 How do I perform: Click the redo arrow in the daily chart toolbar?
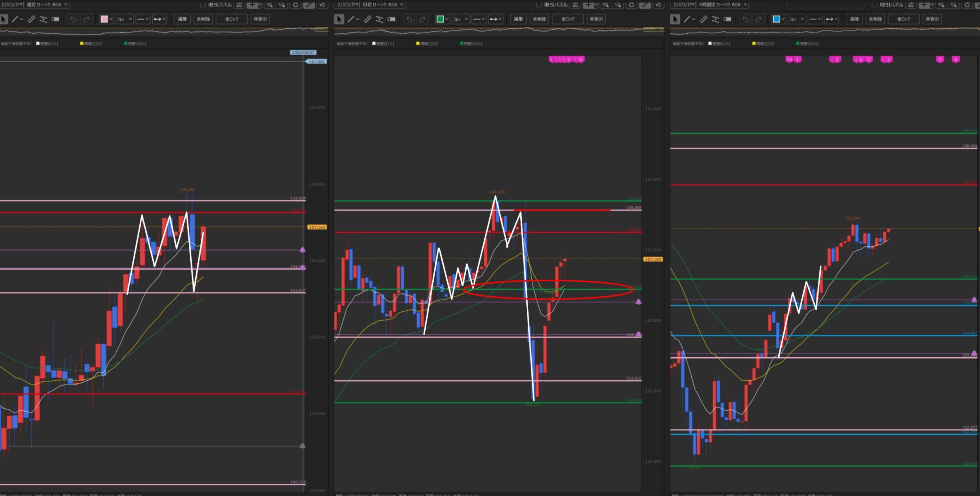tap(423, 19)
